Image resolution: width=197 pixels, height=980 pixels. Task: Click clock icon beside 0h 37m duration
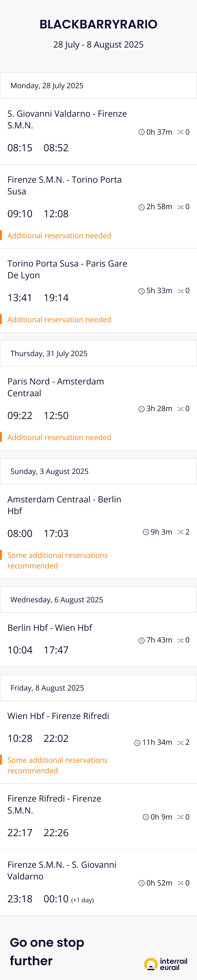pyautogui.click(x=141, y=132)
